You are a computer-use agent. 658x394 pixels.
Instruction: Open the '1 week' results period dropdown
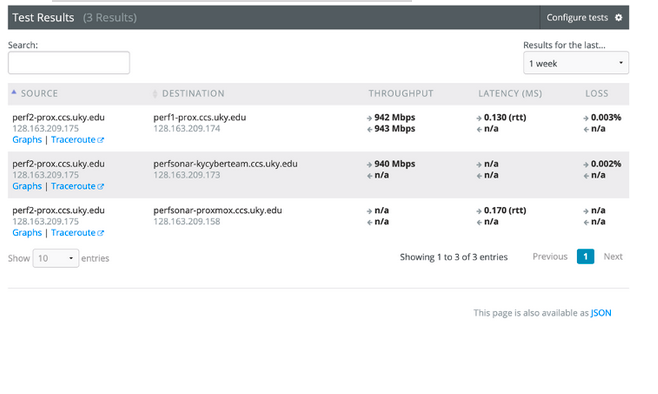(576, 63)
